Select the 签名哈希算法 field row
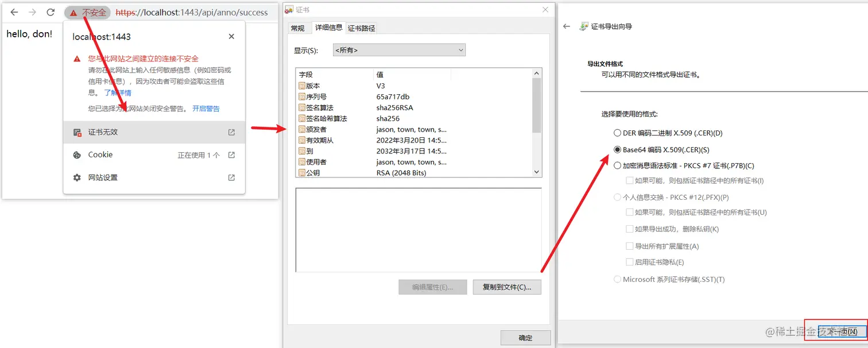 414,118
